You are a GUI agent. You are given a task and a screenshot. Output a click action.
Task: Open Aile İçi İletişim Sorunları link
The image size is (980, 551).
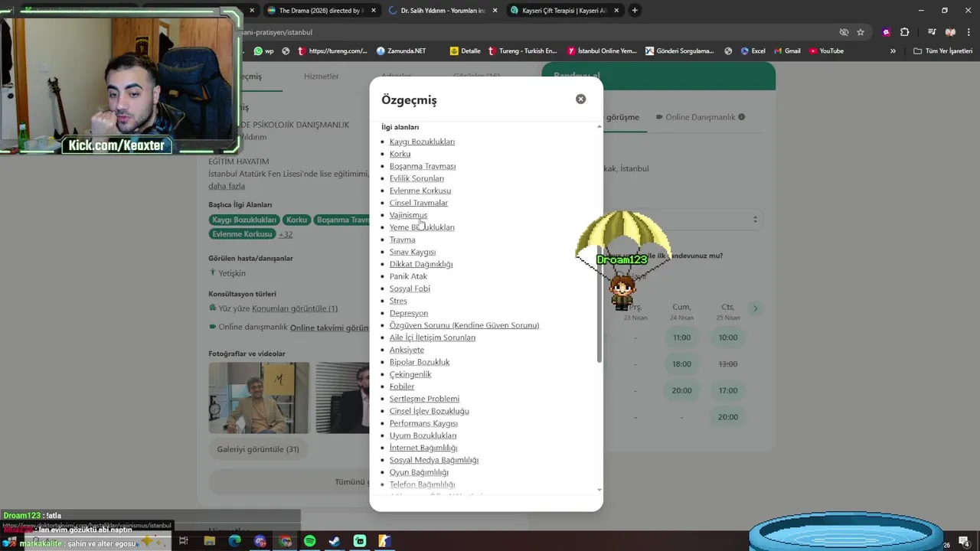coord(433,337)
